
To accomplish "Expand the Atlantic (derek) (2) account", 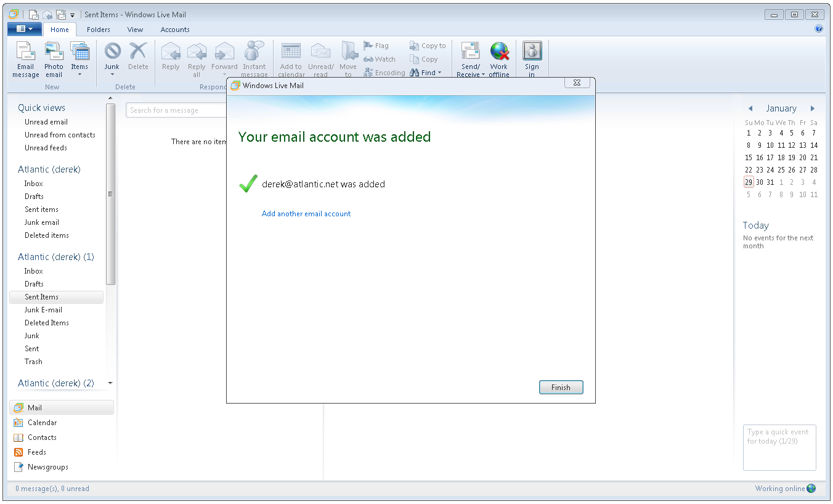I will (x=56, y=383).
